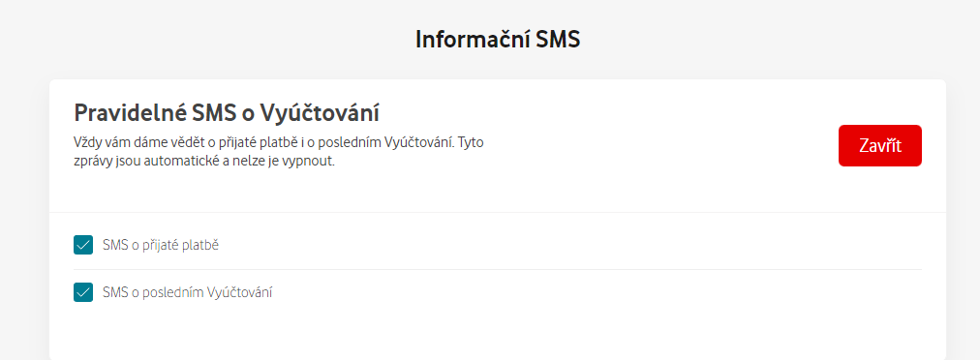Uncheck the received payment SMS option
Image resolution: width=980 pixels, height=360 pixels.
pos(83,245)
